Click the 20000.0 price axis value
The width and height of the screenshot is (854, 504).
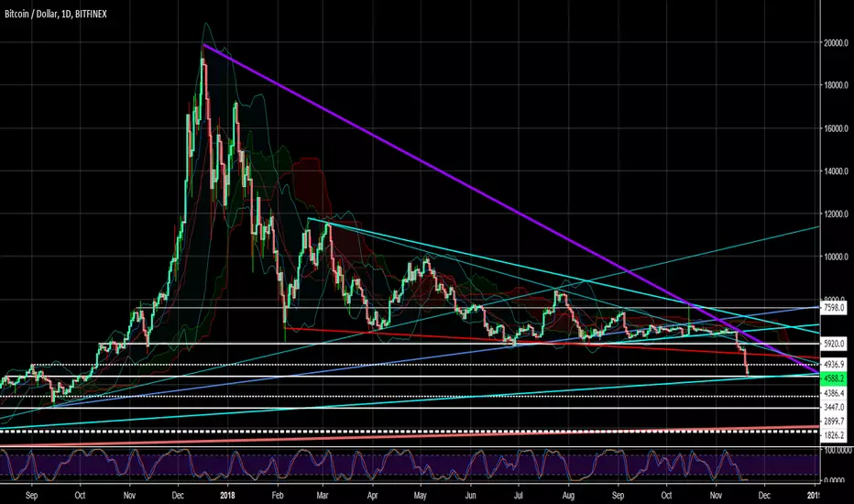pyautogui.click(x=836, y=43)
